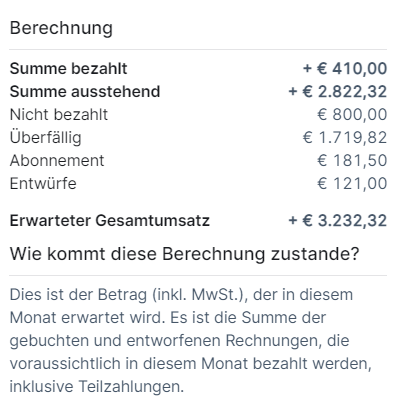Open the Abonnement entry
Image resolution: width=396 pixels, height=401 pixels.
click(57, 161)
